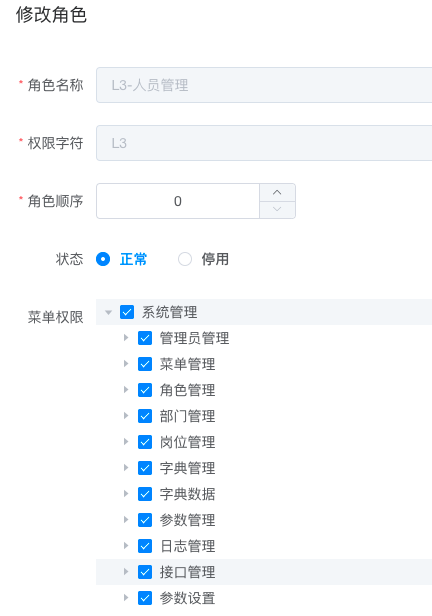Select the 接口管理 tree label
432x616 pixels.
187,572
